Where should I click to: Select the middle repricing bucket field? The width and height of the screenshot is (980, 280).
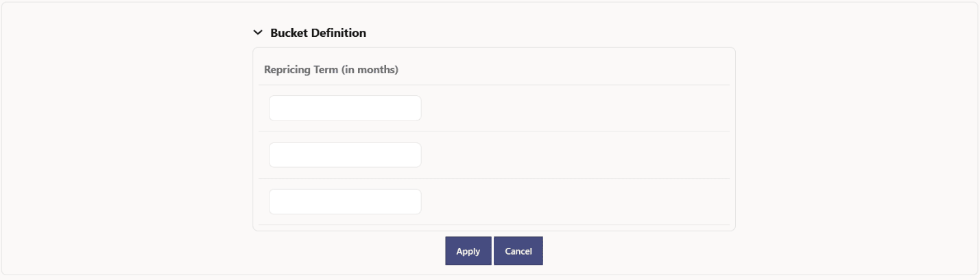click(x=345, y=155)
